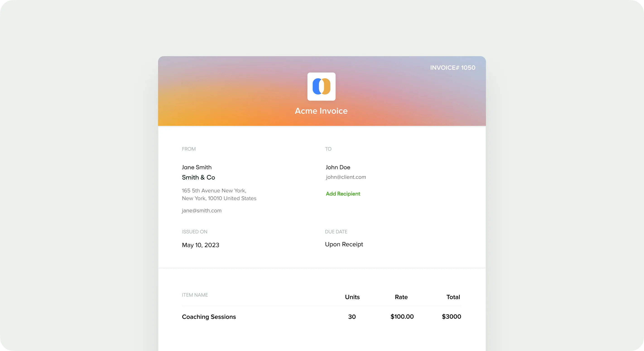The width and height of the screenshot is (644, 351).
Task: Click the sender name Jane Smith
Action: coord(197,167)
